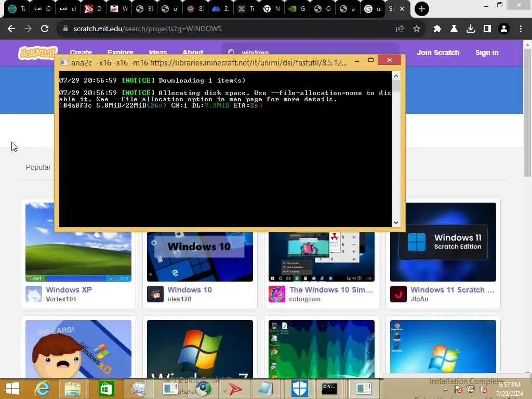Bookmark this page with the star
The height and width of the screenshot is (399, 532).
[x=417, y=29]
